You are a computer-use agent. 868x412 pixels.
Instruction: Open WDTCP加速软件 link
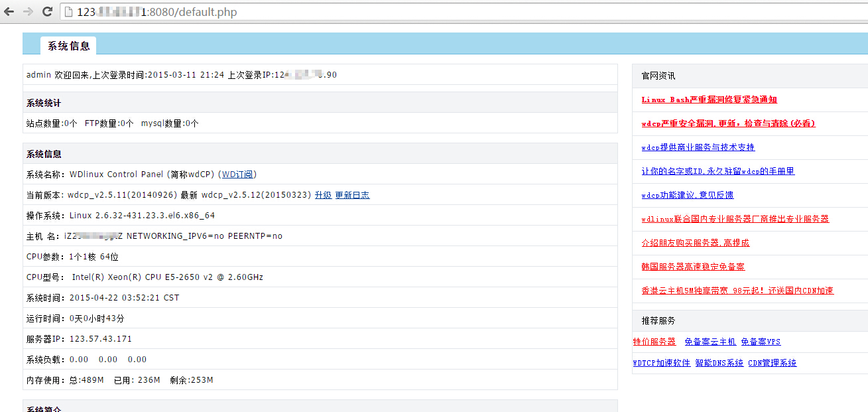(661, 363)
